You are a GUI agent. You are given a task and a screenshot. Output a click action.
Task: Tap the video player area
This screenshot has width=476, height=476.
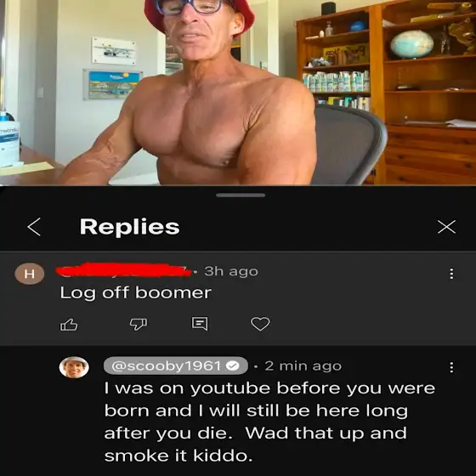click(x=238, y=93)
